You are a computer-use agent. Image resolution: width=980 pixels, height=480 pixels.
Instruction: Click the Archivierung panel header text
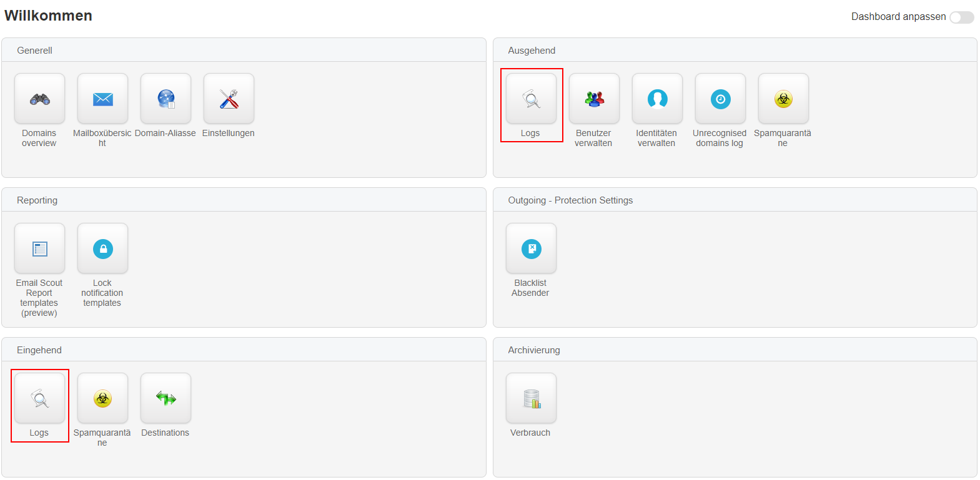point(534,350)
